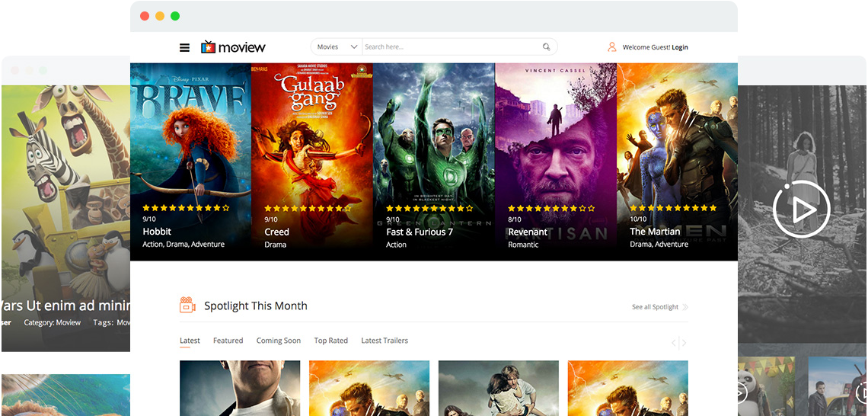Select the Latest tab
The width and height of the screenshot is (868, 416).
[190, 341]
